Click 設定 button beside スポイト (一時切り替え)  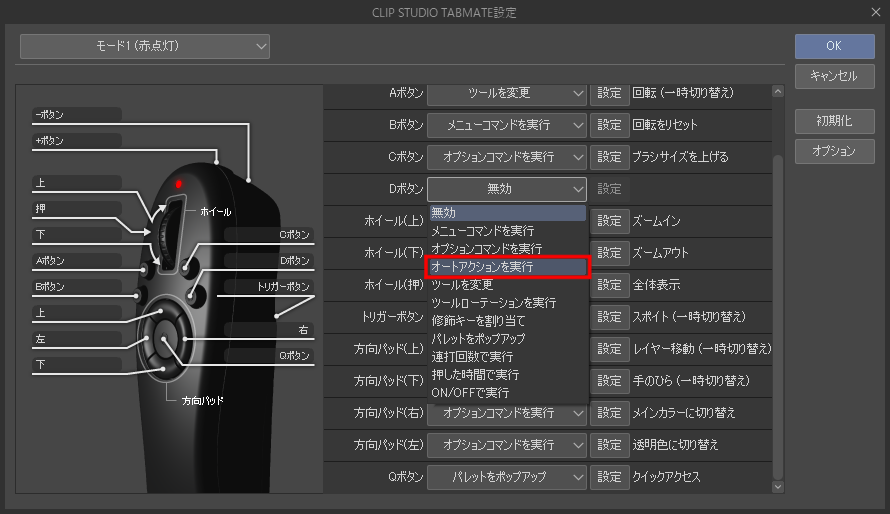click(610, 317)
